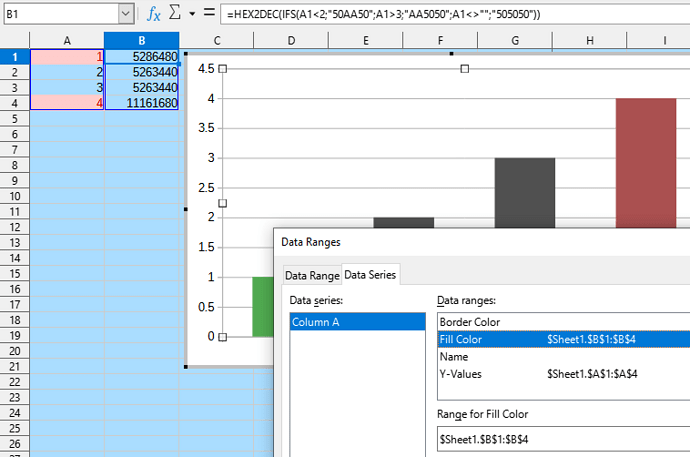The height and width of the screenshot is (457, 690).
Task: Select row 1 header
Action: pos(15,57)
